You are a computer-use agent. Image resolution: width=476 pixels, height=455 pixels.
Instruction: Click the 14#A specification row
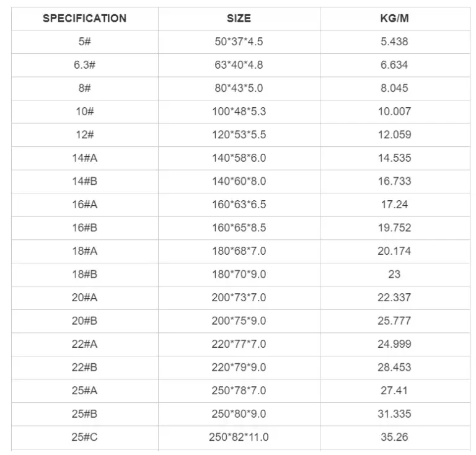pos(84,158)
